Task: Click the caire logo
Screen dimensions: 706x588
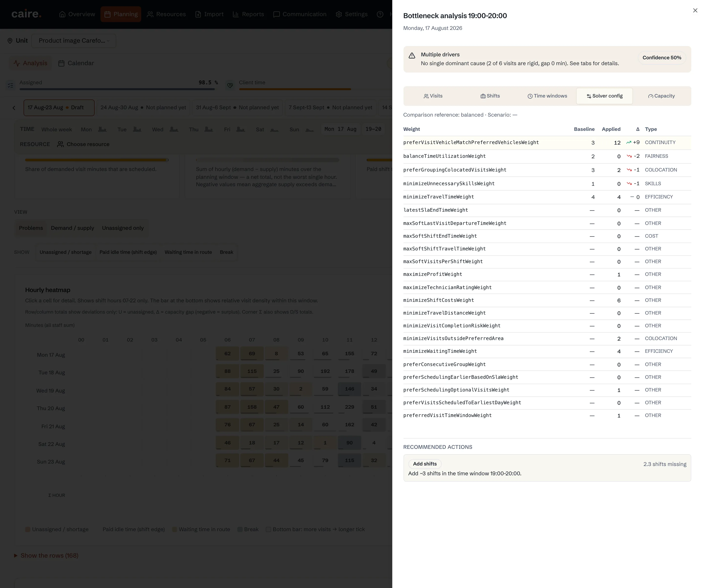Action: (26, 14)
